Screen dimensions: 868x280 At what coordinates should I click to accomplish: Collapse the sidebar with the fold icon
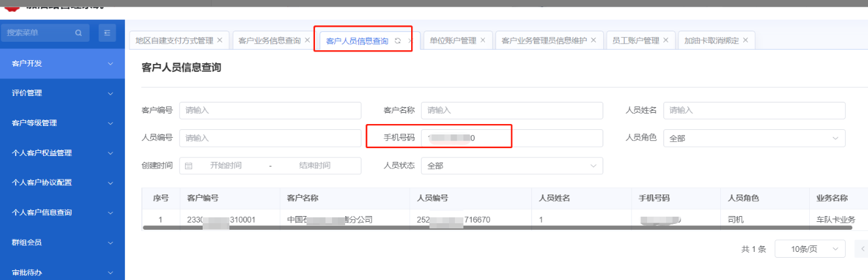(x=107, y=33)
